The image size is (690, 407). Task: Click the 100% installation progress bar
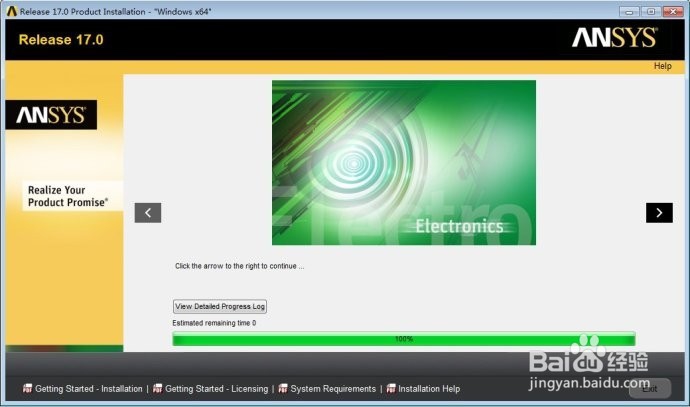tap(404, 339)
